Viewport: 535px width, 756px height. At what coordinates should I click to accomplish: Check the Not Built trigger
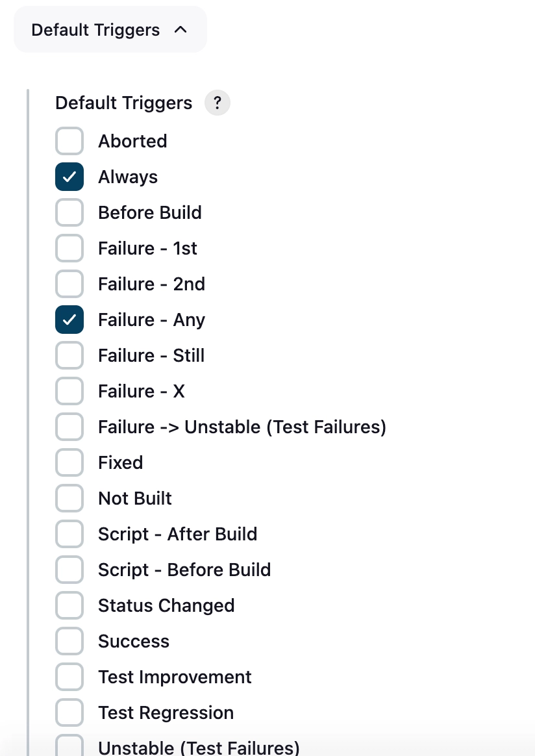pyautogui.click(x=69, y=498)
